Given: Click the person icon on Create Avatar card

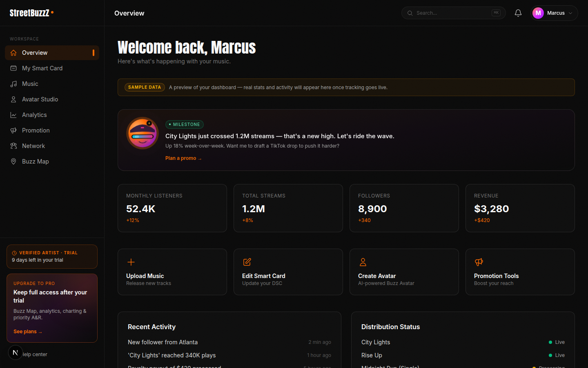Looking at the screenshot, I should click(363, 262).
